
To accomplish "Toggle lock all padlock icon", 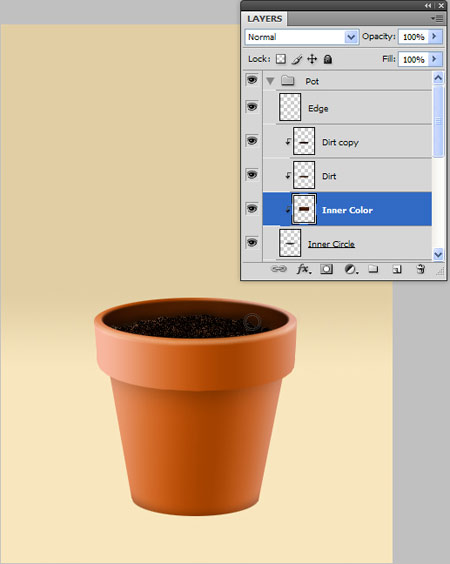I will pyautogui.click(x=327, y=59).
